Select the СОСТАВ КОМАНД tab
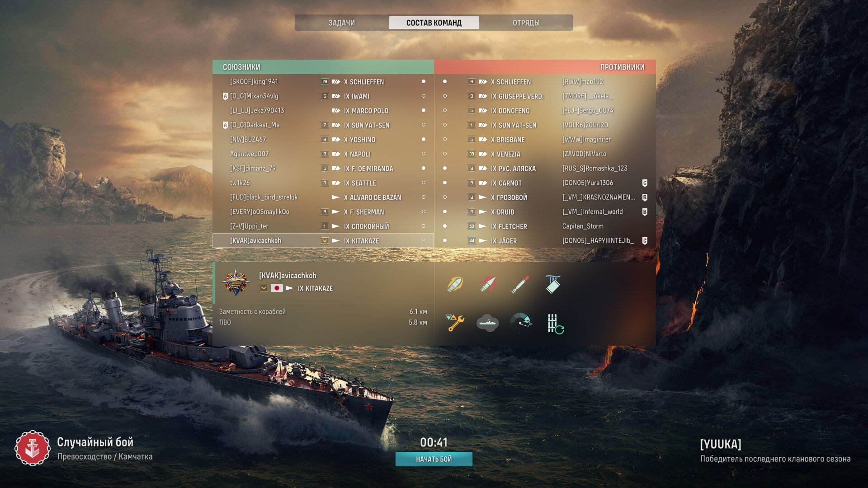This screenshot has height=488, width=868. coord(434,23)
